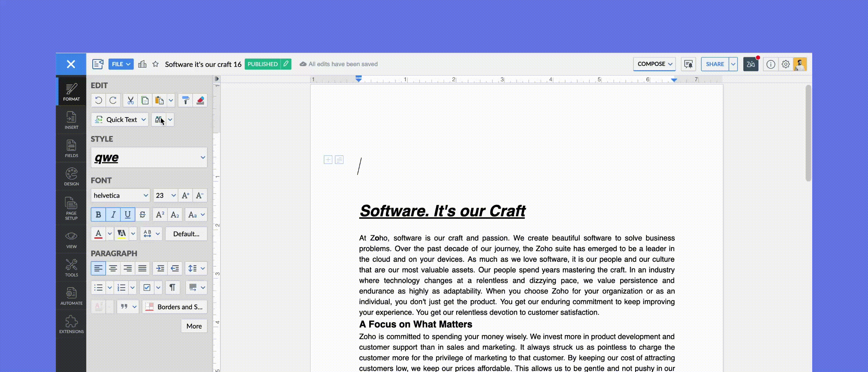
Task: Open Find and Replace binoculars icon
Action: click(x=159, y=120)
